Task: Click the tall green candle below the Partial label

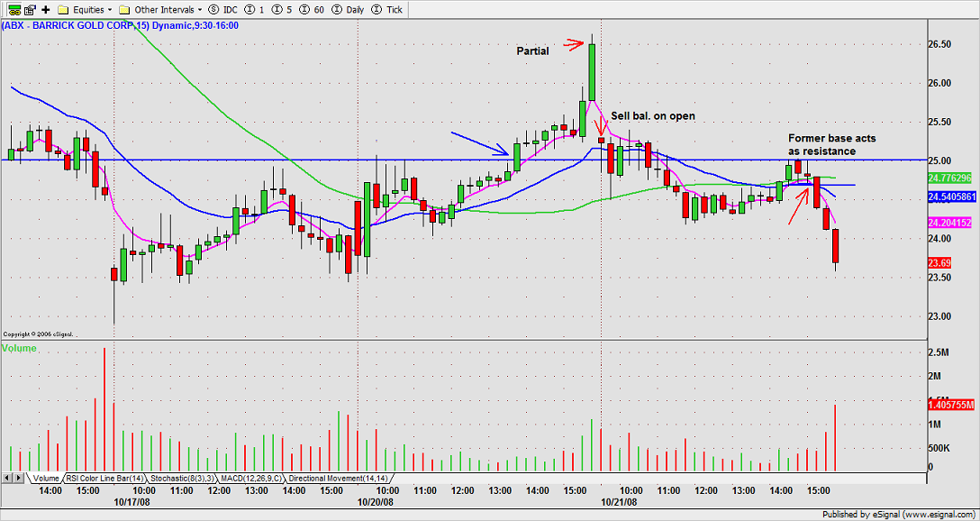Action: click(591, 72)
